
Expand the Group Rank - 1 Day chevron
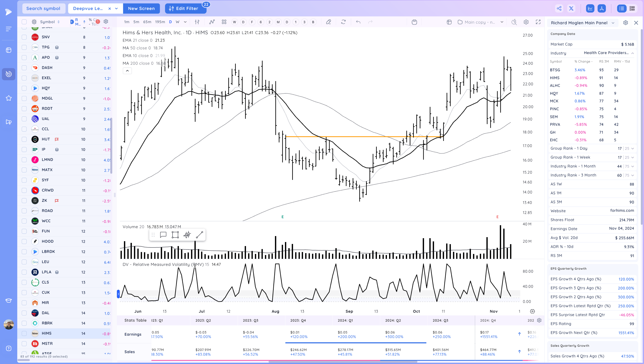pyautogui.click(x=633, y=149)
